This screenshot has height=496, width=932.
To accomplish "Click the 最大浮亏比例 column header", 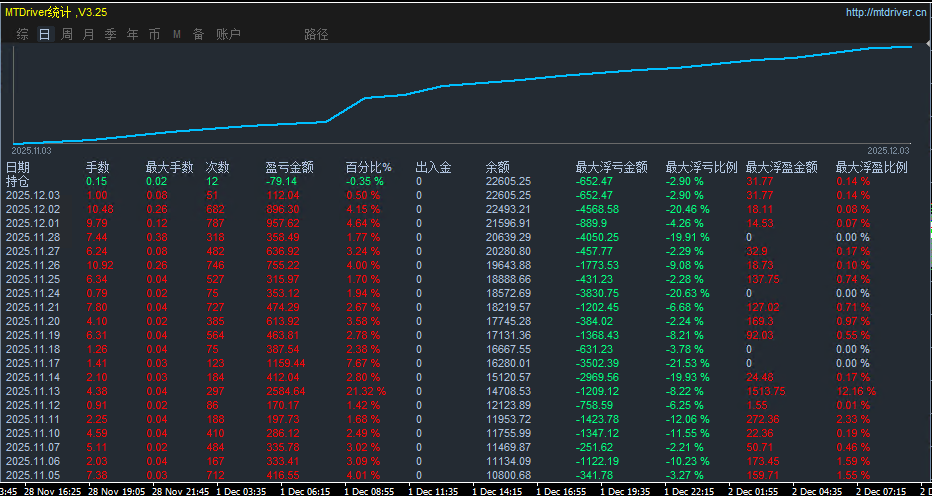I will [701, 168].
